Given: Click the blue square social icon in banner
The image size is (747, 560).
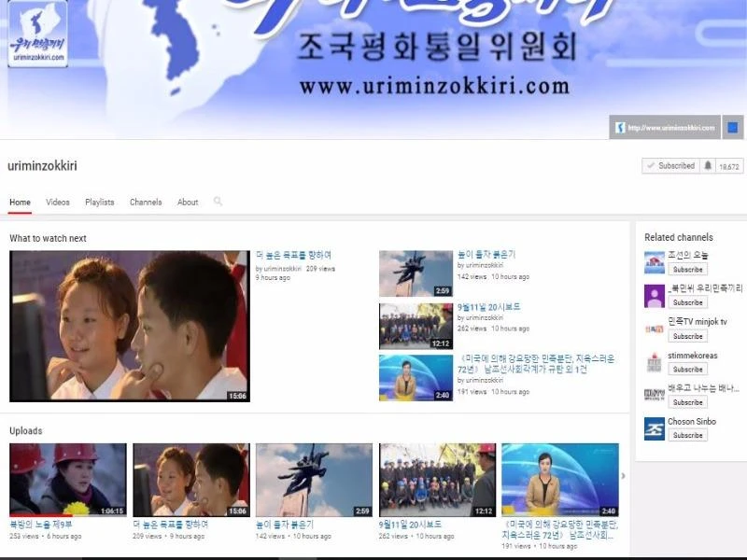Looking at the screenshot, I should 733,128.
